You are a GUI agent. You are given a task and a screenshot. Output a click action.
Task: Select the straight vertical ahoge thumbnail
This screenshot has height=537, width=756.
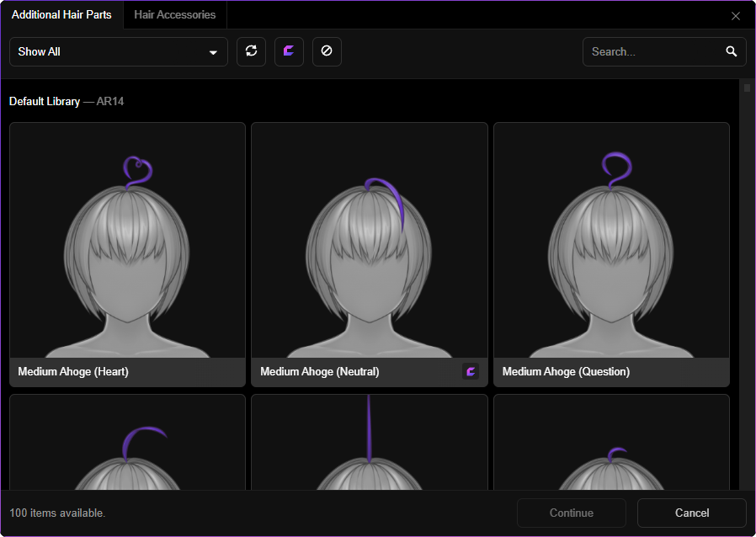(370, 442)
